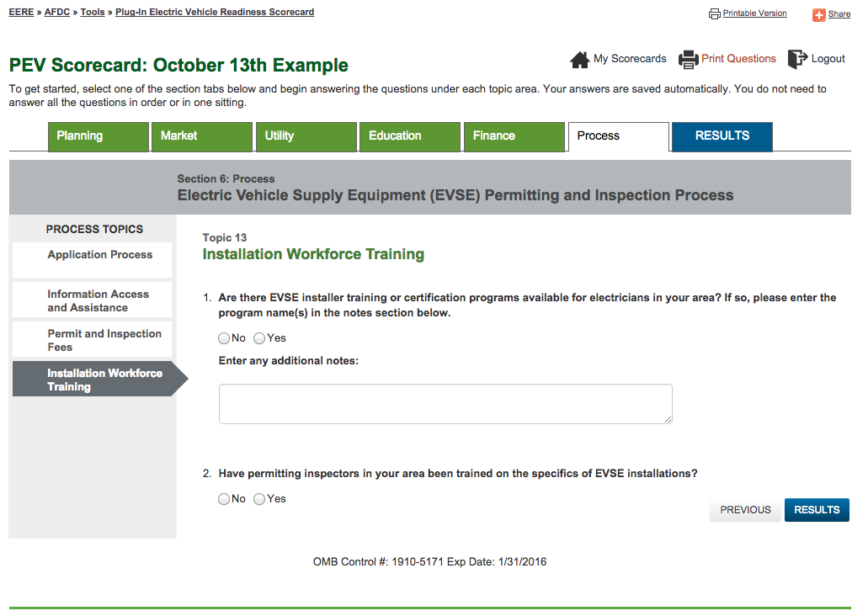
Task: Go to the blue RESULTS tab
Action: (722, 136)
